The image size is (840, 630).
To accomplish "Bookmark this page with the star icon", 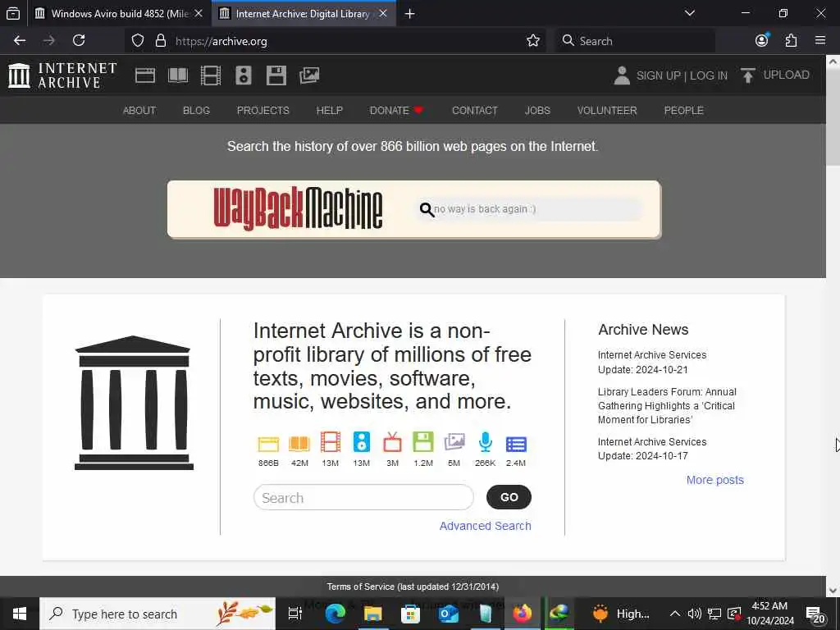I will (533, 41).
